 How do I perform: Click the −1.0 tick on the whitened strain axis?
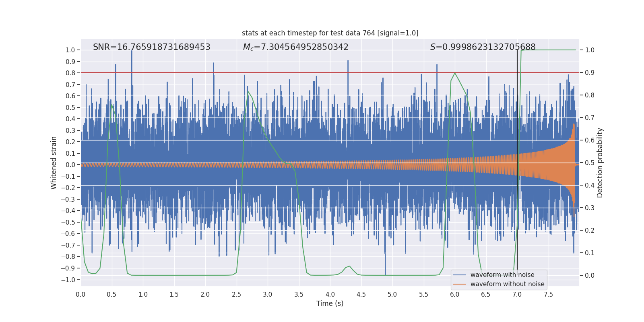[70, 280]
